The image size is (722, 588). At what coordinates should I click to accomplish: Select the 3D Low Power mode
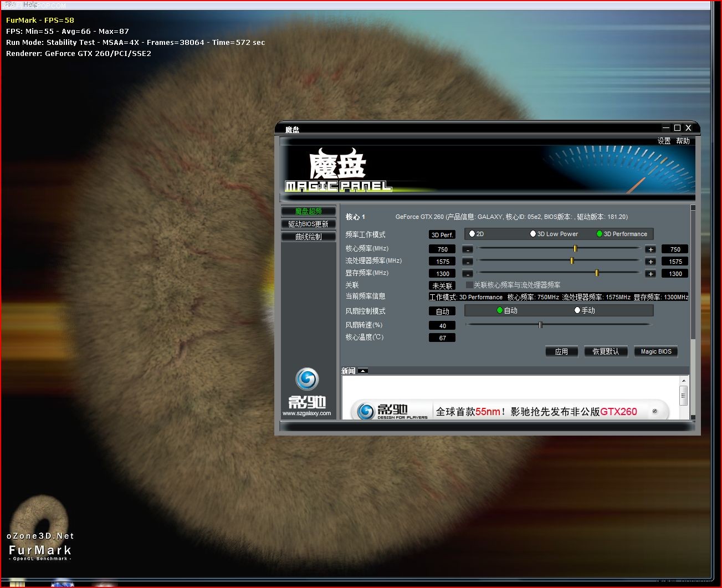click(554, 234)
